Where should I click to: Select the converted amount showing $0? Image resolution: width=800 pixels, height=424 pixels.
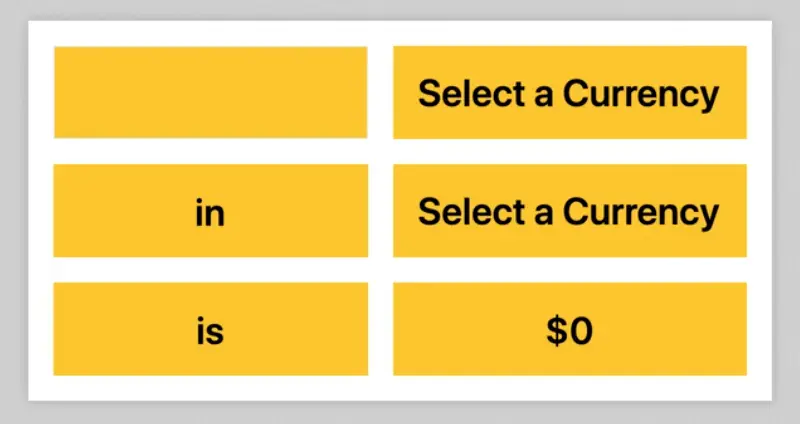click(x=569, y=330)
